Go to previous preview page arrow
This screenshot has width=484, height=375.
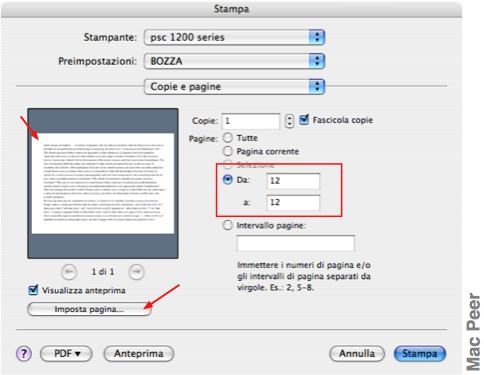point(69,272)
